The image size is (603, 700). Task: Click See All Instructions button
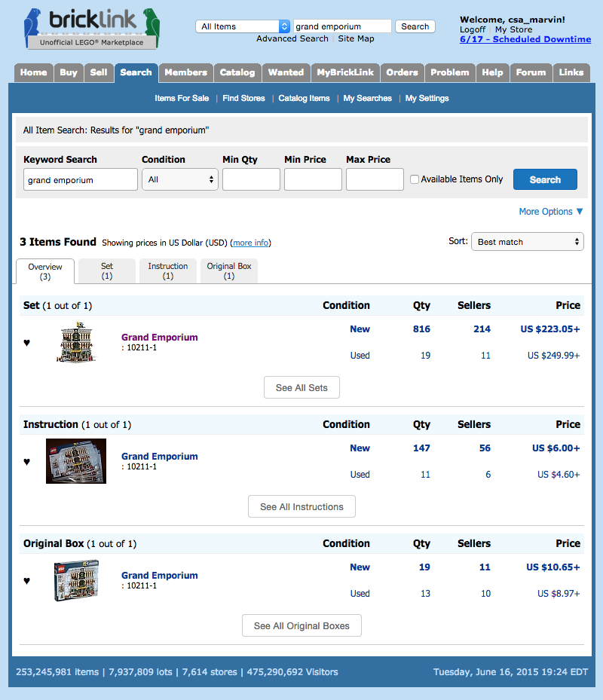[x=301, y=506]
